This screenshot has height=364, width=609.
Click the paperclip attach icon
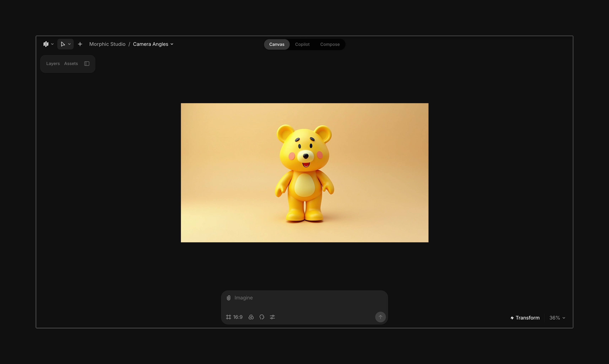coord(229,298)
